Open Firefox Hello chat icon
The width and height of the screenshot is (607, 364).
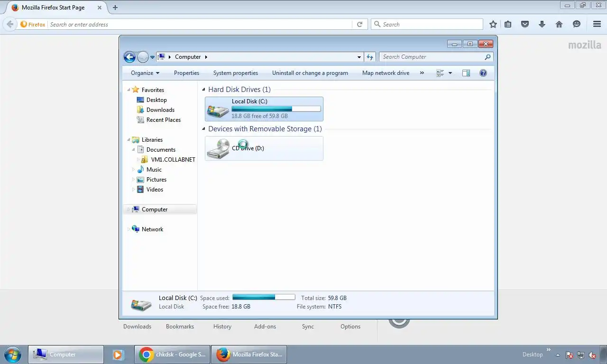click(577, 24)
